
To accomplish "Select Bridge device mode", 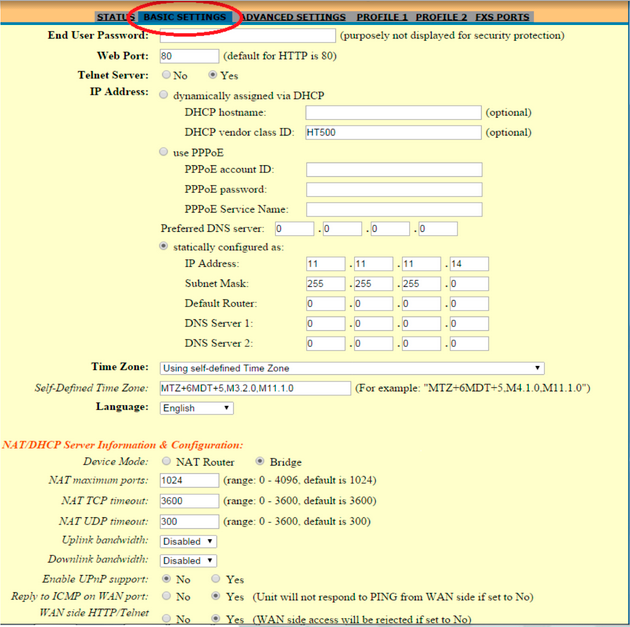I will [x=260, y=461].
